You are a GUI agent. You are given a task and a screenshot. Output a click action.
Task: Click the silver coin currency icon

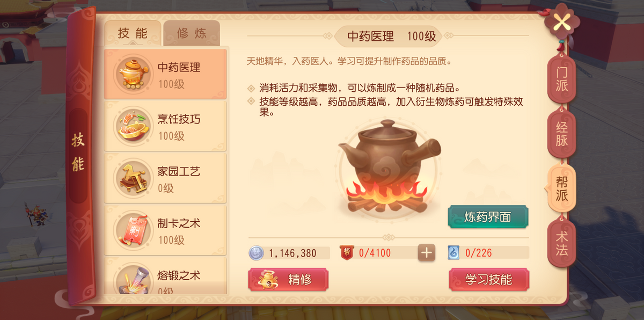click(x=257, y=253)
